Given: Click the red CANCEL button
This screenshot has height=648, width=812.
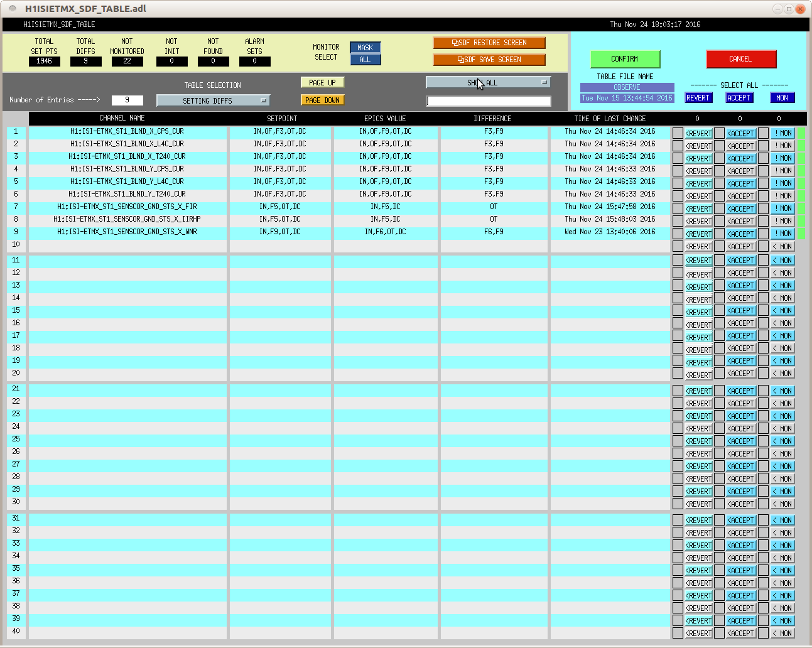Looking at the screenshot, I should [x=741, y=59].
